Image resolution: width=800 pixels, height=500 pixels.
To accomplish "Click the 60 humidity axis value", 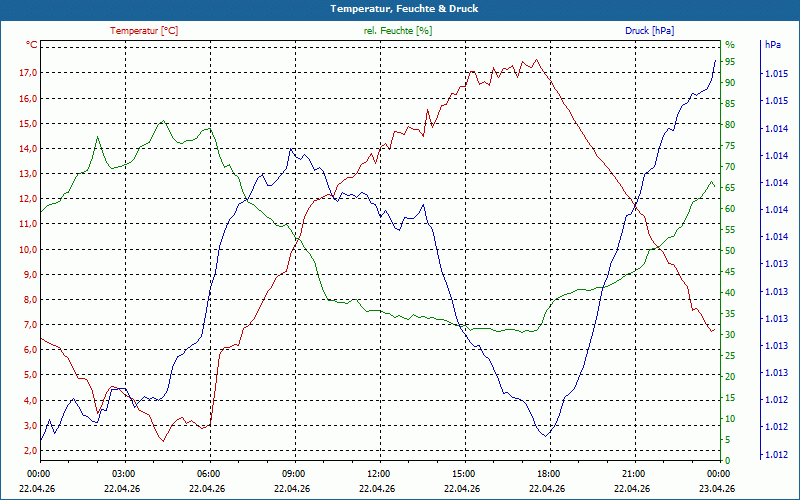I will pos(730,209).
